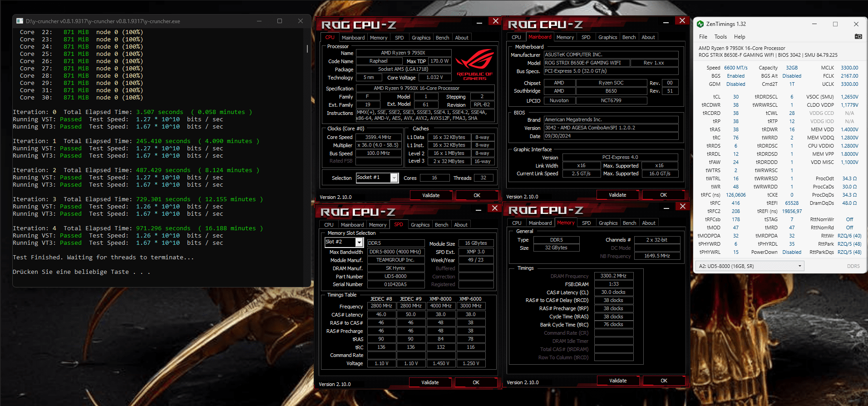Image resolution: width=868 pixels, height=406 pixels.
Task: Open the A2: UD5-8000 module dropdown in ZenTimings
Action: click(750, 266)
